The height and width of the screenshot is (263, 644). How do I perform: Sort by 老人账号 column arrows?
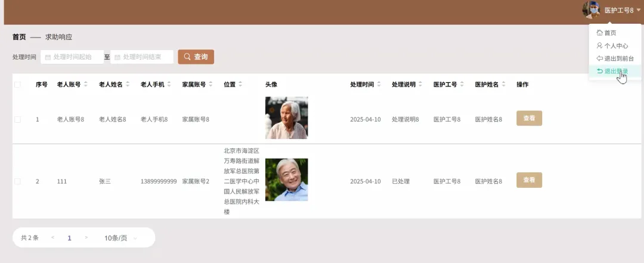click(x=86, y=84)
